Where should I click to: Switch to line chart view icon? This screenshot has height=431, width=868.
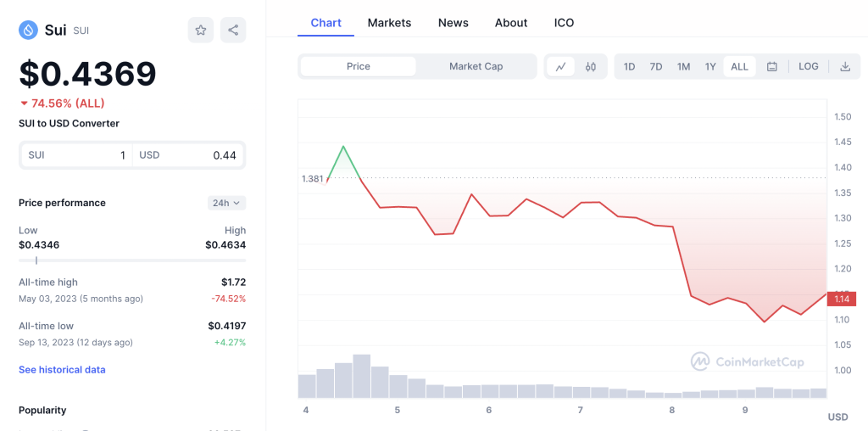[561, 66]
